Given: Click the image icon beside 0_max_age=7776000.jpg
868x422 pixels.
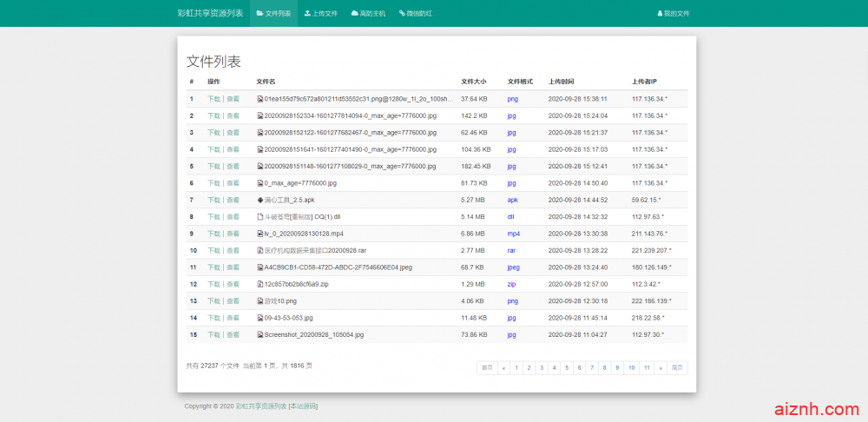Looking at the screenshot, I should click(260, 183).
